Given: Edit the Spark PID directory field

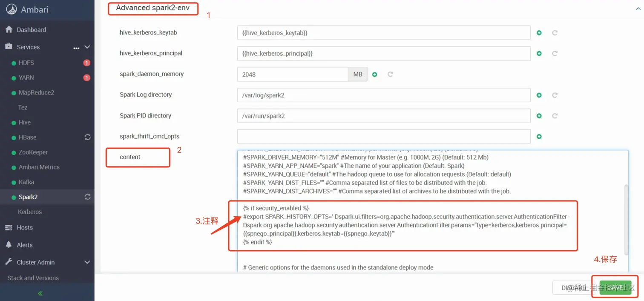Looking at the screenshot, I should (x=384, y=116).
